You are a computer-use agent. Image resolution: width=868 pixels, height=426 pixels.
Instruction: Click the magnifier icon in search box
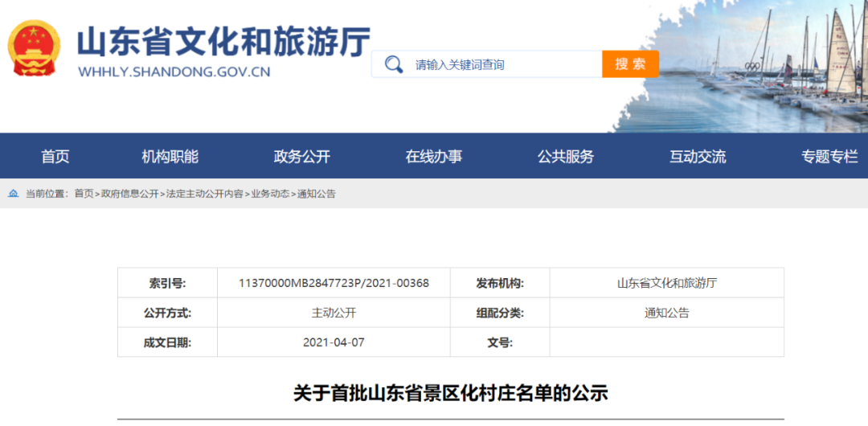[394, 64]
